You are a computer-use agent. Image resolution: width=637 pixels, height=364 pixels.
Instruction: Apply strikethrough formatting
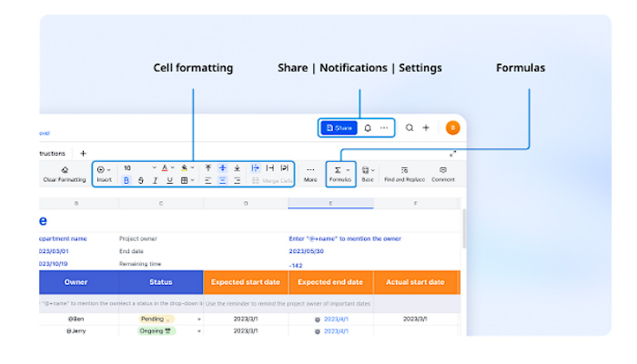[141, 180]
